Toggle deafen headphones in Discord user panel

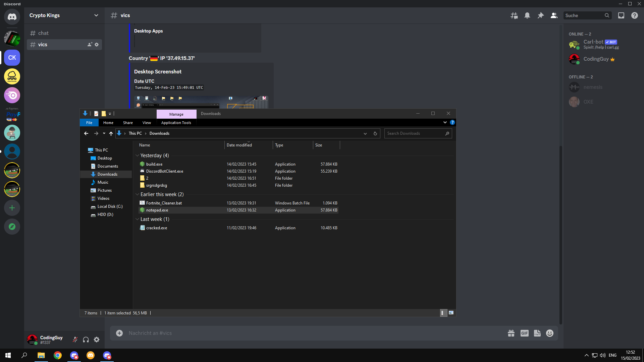coord(86,340)
